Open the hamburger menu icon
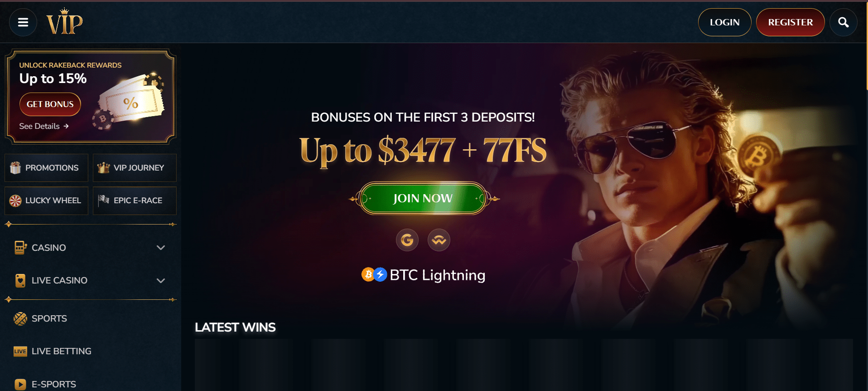 [x=23, y=22]
